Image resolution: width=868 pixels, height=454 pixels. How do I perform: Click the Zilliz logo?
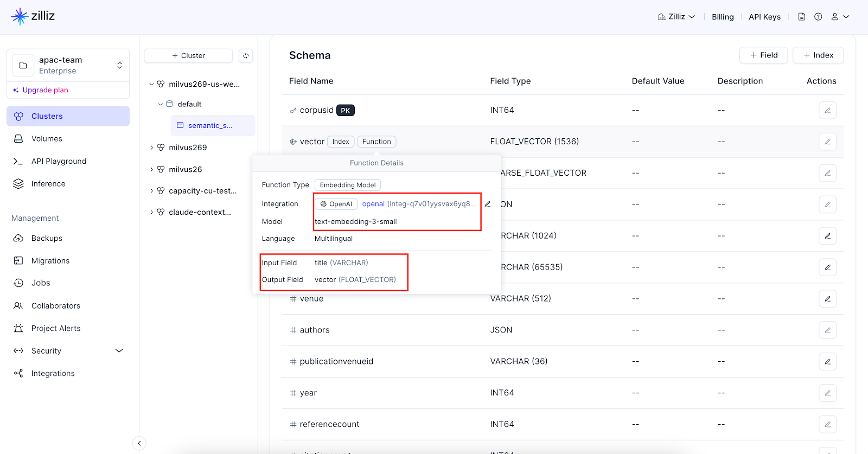[34, 16]
